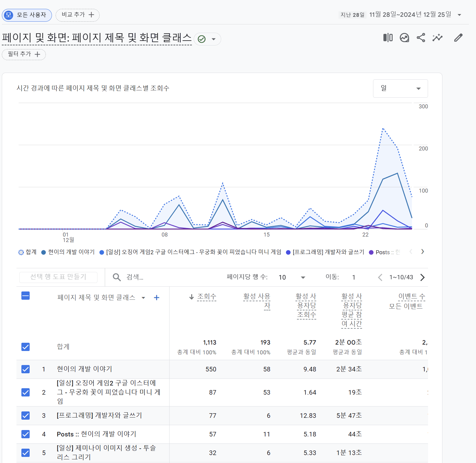Image resolution: width=476 pixels, height=463 pixels.
Task: Click the 1~10/43 pagination text
Action: coord(401,277)
